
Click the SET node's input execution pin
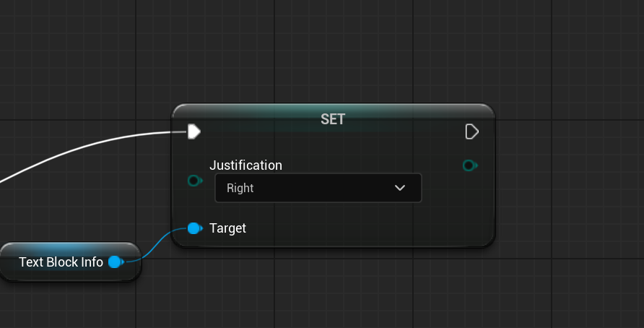click(x=193, y=131)
